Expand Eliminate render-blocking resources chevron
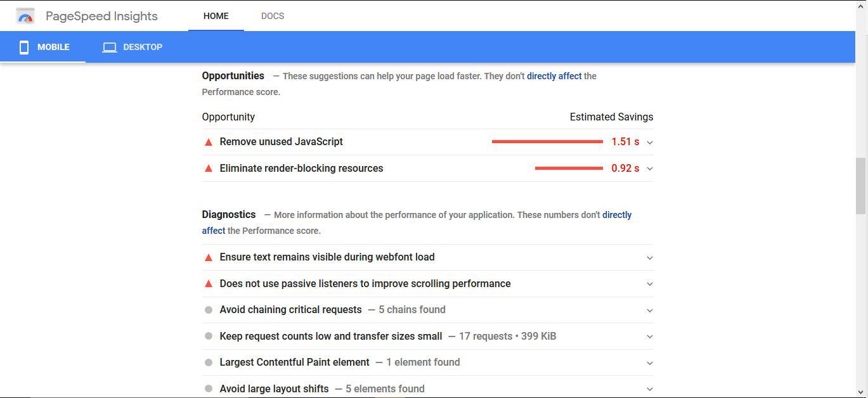 (x=649, y=169)
